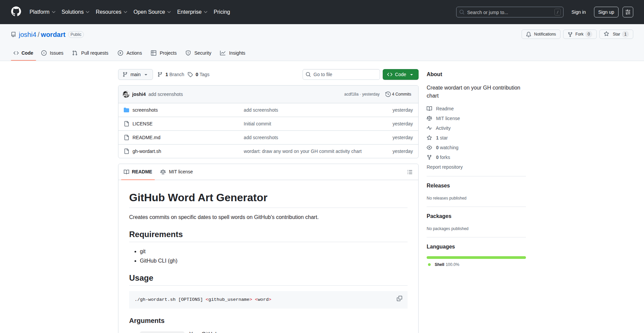Switch to the MIT license tab
This screenshot has height=333, width=644.
(177, 172)
